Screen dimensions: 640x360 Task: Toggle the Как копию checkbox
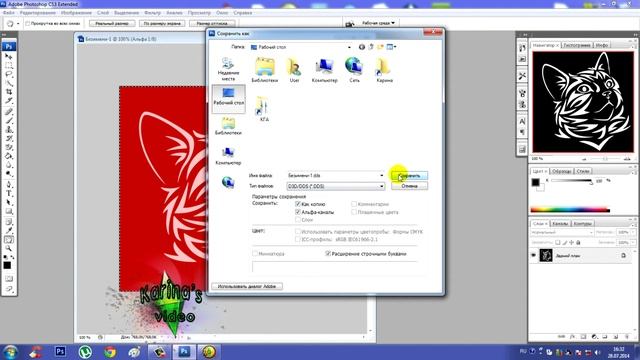pyautogui.click(x=298, y=204)
